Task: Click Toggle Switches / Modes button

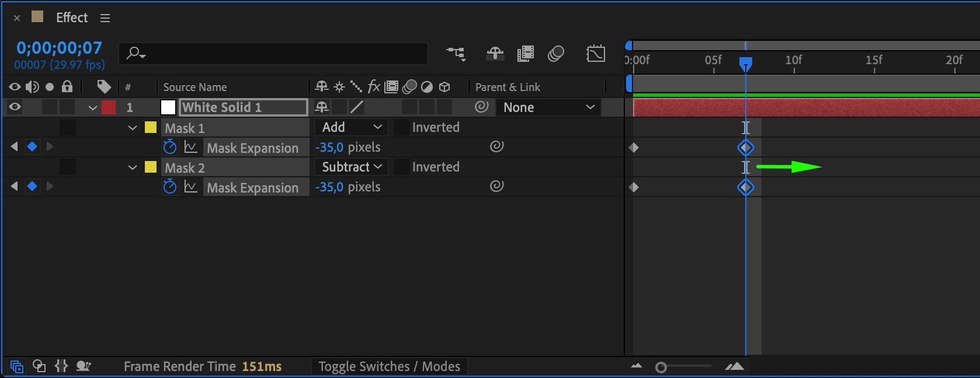Action: (389, 366)
